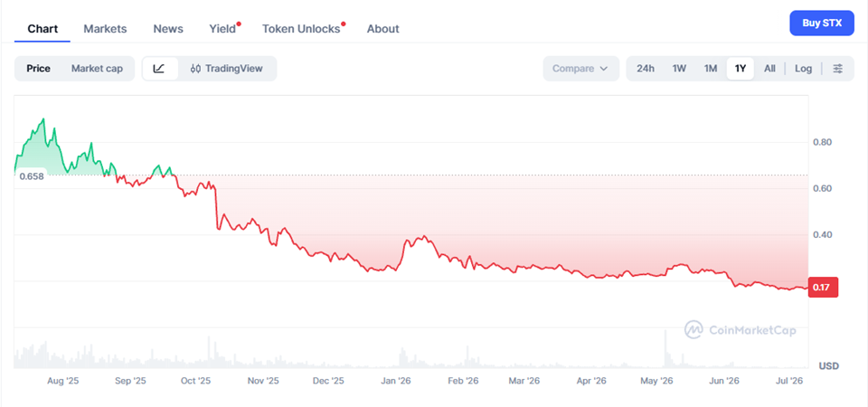The width and height of the screenshot is (868, 407).
Task: Open the Markets tab
Action: click(105, 29)
